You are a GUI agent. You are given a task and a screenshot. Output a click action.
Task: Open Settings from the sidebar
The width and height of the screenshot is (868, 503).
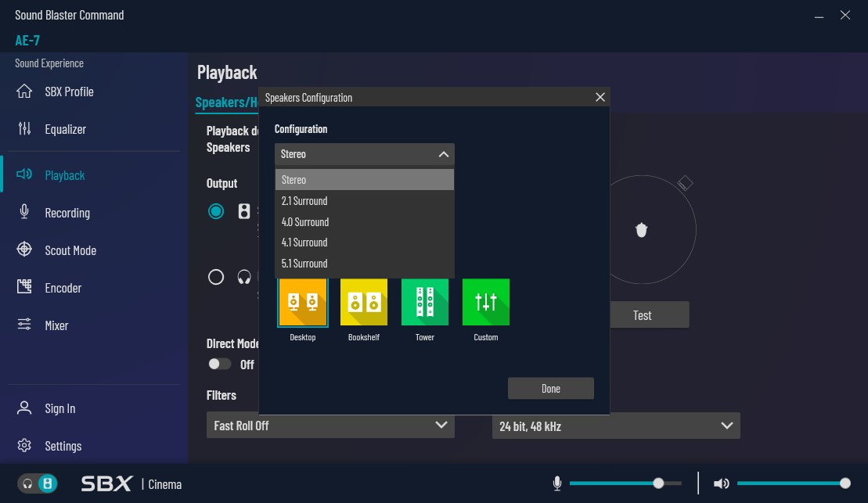(63, 446)
